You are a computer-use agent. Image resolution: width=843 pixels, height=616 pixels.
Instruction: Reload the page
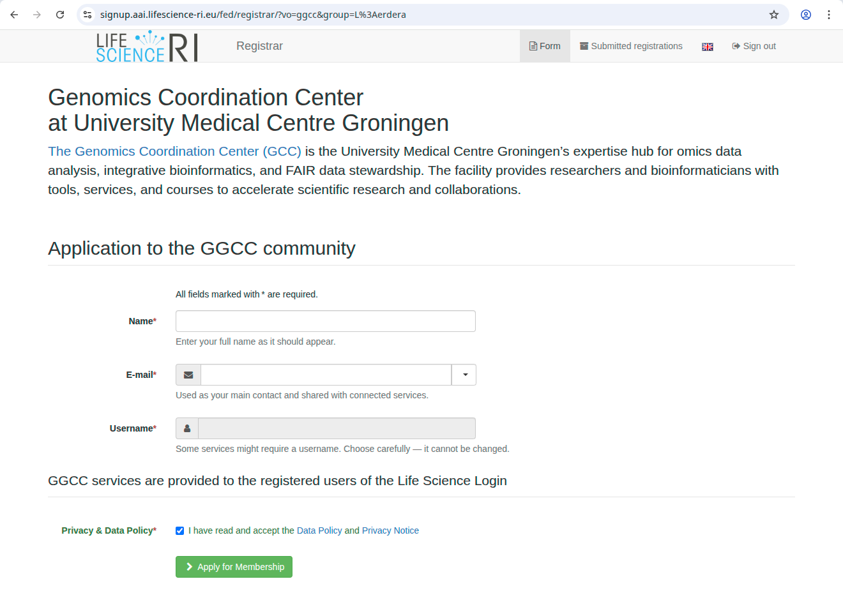tap(60, 15)
